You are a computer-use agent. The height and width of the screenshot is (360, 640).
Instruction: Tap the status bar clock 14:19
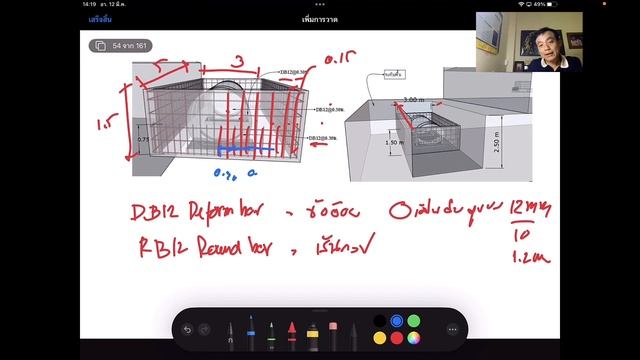89,4
